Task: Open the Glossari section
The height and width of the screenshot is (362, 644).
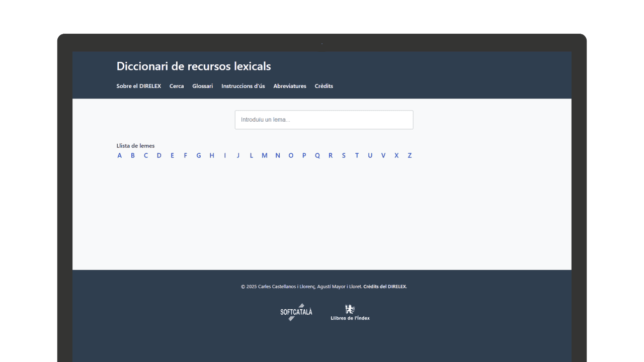Action: tap(202, 86)
